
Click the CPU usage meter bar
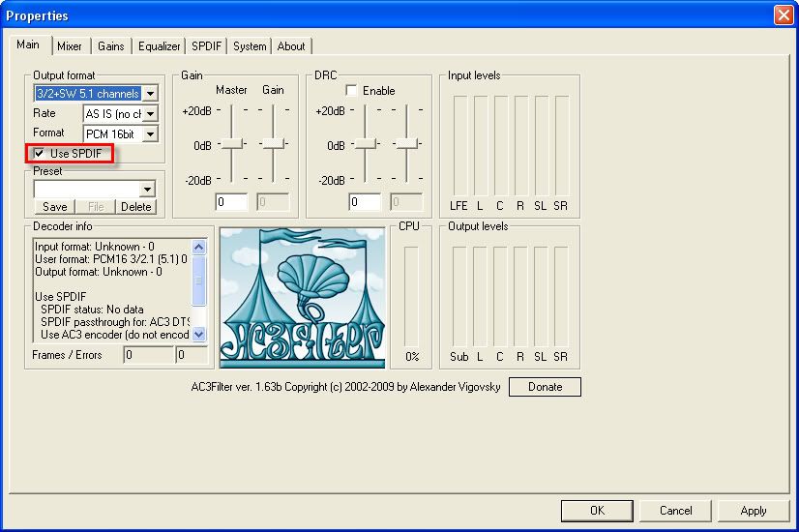[x=411, y=297]
